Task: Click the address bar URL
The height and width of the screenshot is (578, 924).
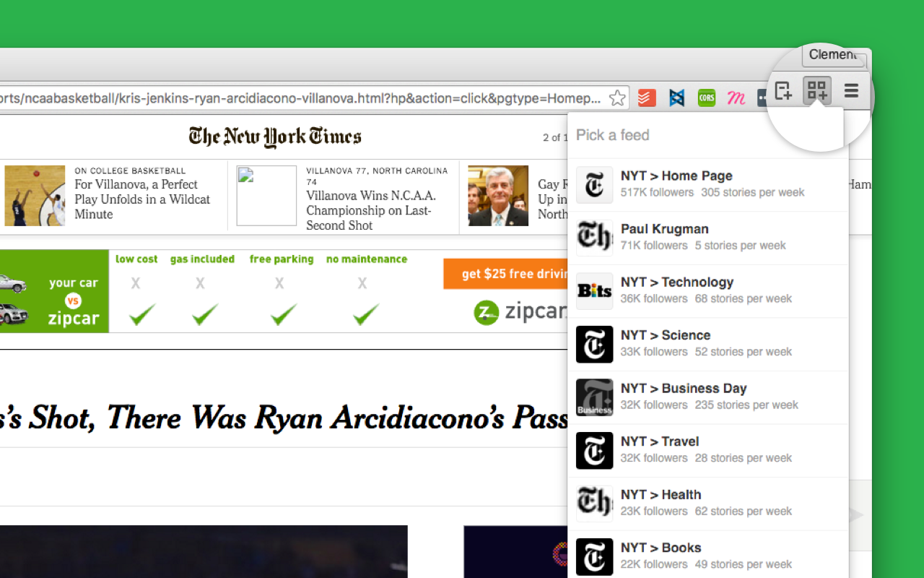Action: [x=300, y=98]
